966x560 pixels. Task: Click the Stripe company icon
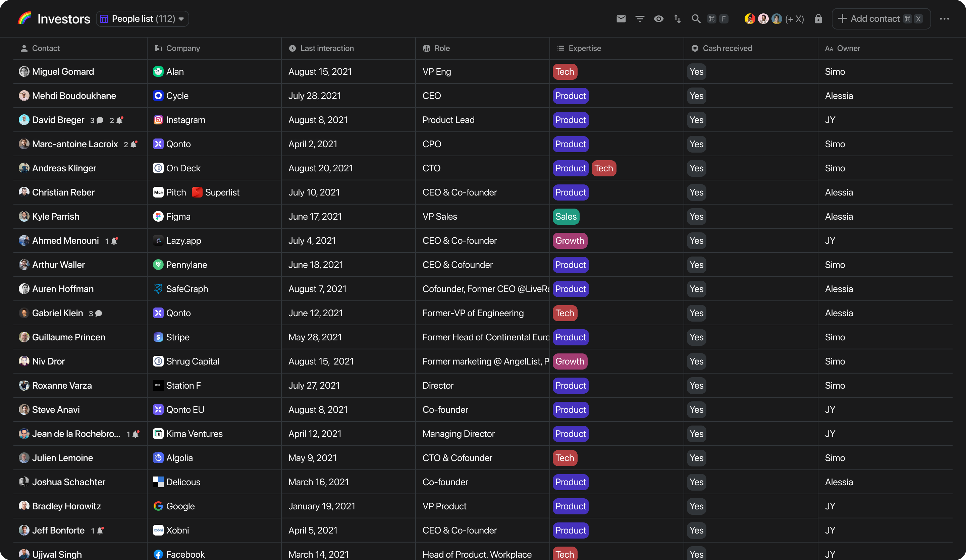158,337
